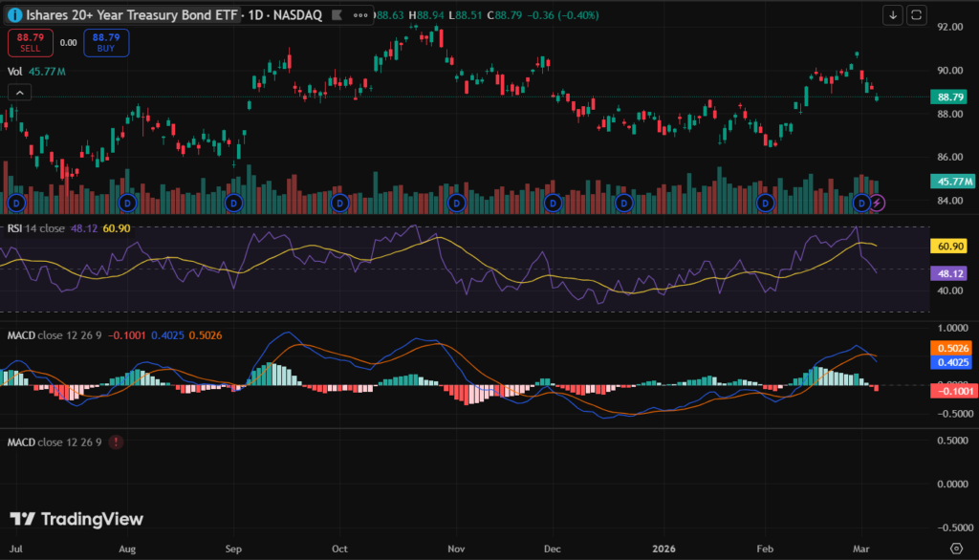Click the yellow 60.90 RSI value label on axis
The height and width of the screenshot is (560, 979).
click(x=949, y=246)
